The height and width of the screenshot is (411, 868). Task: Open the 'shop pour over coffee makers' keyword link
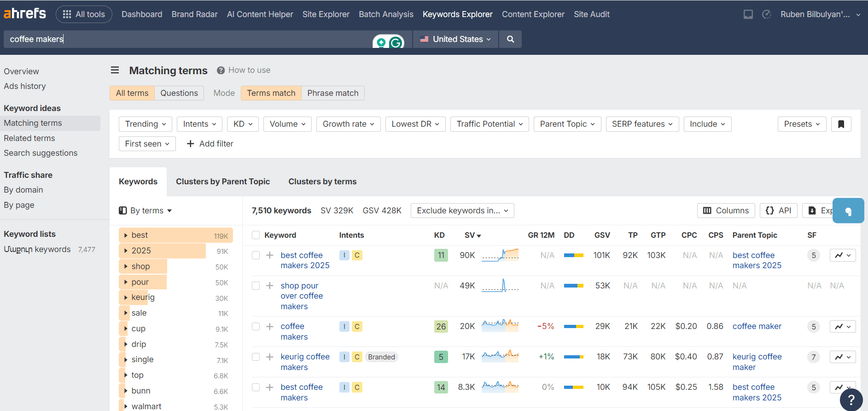[x=302, y=296]
